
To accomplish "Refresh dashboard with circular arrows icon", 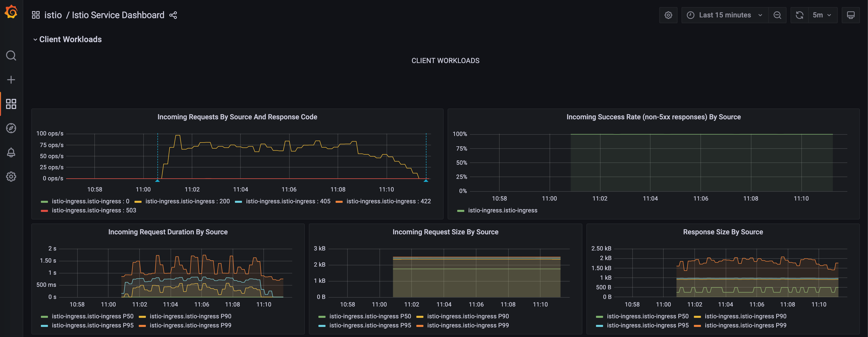I will (800, 15).
